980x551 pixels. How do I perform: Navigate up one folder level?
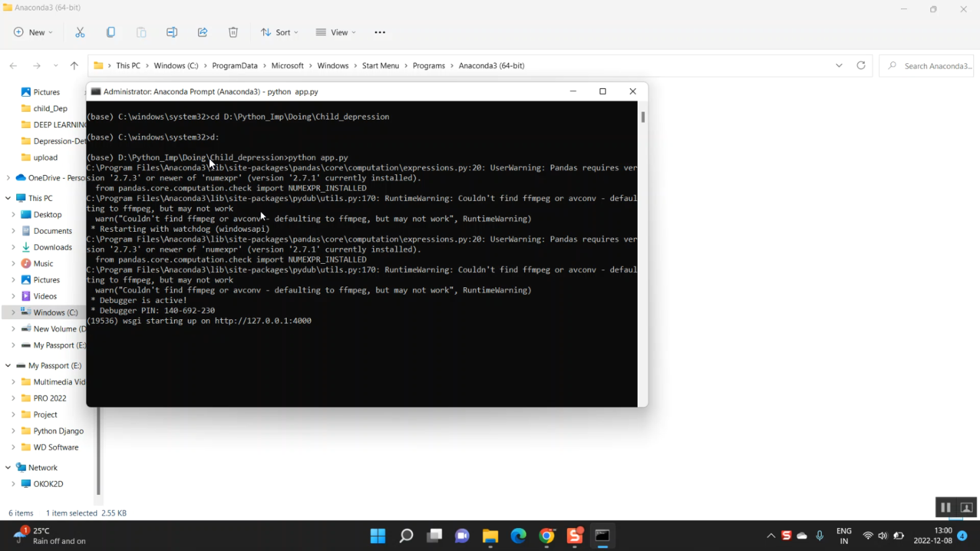point(74,65)
